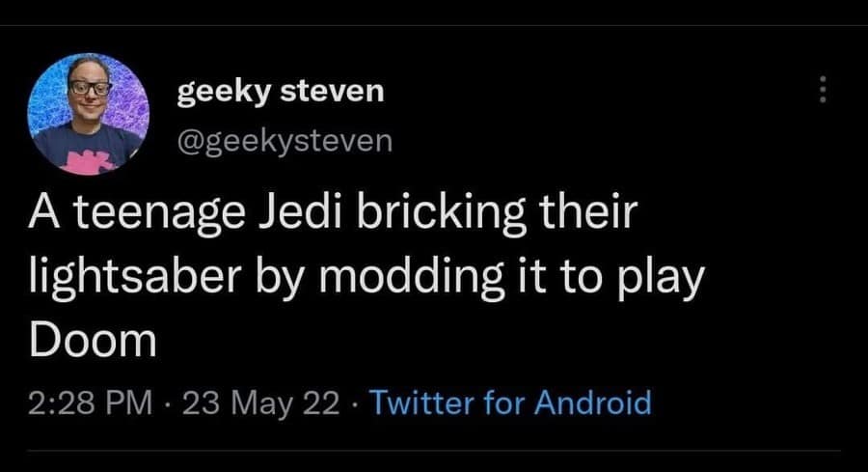Open the three-dot more options menu
Viewport: 868px width, 472px height.
pyautogui.click(x=822, y=90)
